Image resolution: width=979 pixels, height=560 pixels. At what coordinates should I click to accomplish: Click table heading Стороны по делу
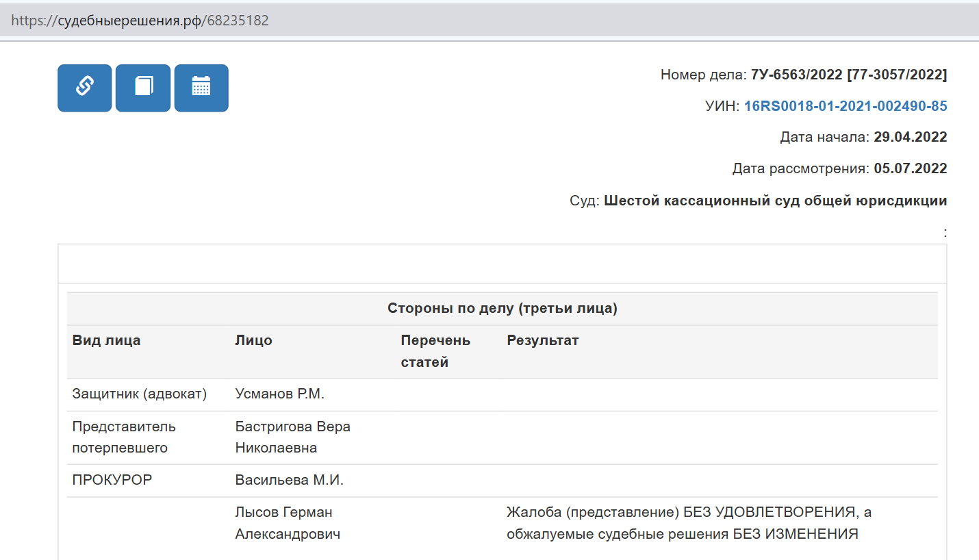pos(503,309)
